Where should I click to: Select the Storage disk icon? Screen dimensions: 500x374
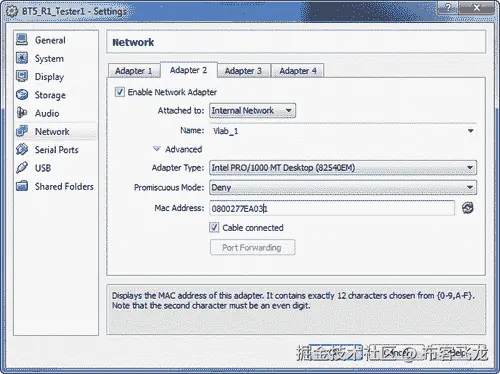point(22,95)
